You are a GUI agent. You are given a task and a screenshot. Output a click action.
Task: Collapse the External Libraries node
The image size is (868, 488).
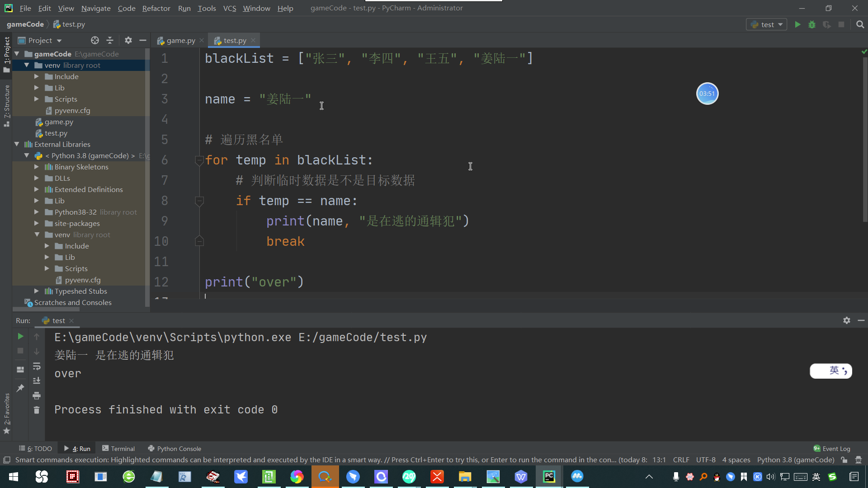(x=17, y=144)
